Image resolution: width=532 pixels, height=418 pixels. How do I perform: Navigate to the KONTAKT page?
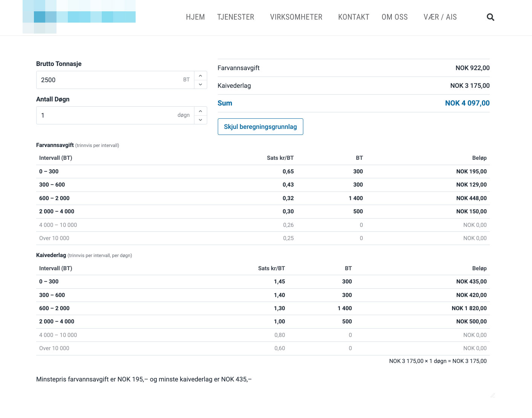click(353, 17)
